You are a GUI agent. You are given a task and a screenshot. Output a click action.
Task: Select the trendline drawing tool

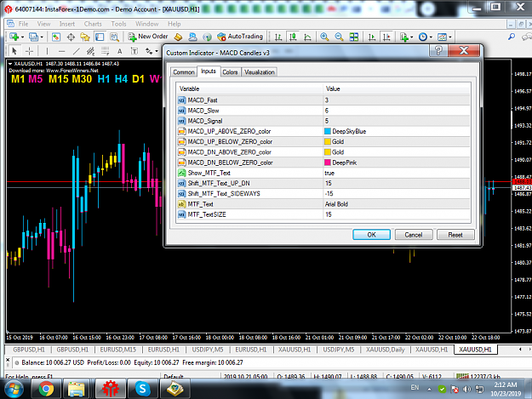[77, 51]
